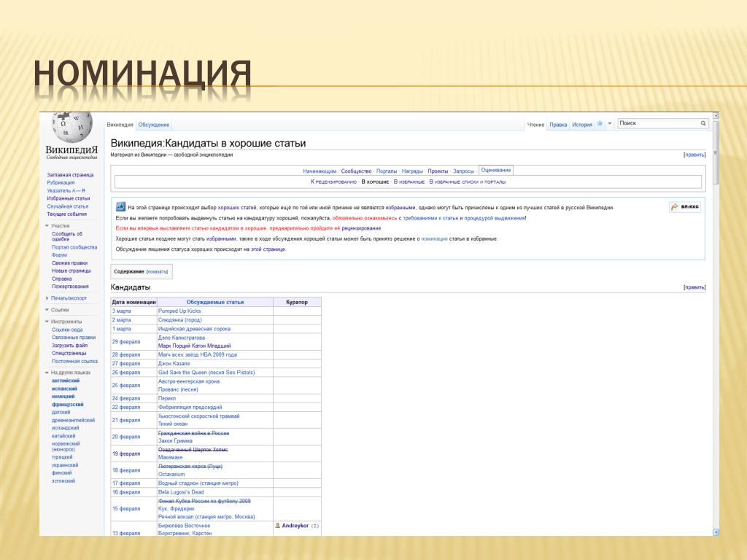Click the править link beside Кандидаты heading
747x560 pixels.
694,287
